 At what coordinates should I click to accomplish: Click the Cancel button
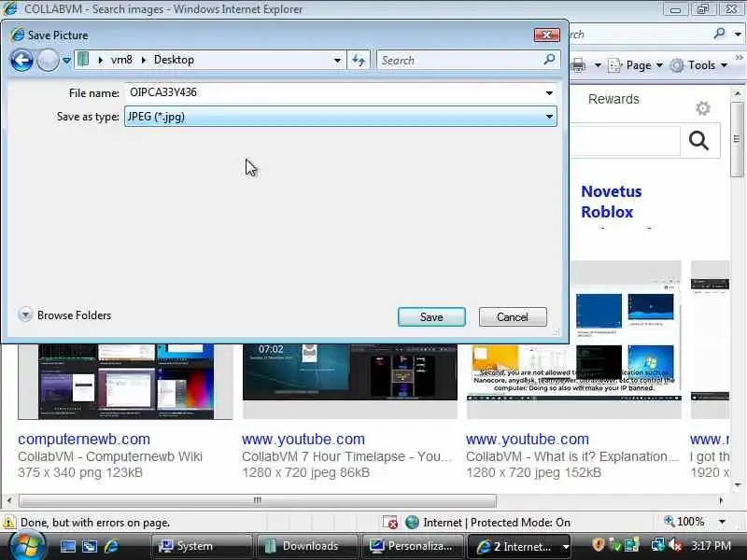(x=513, y=317)
